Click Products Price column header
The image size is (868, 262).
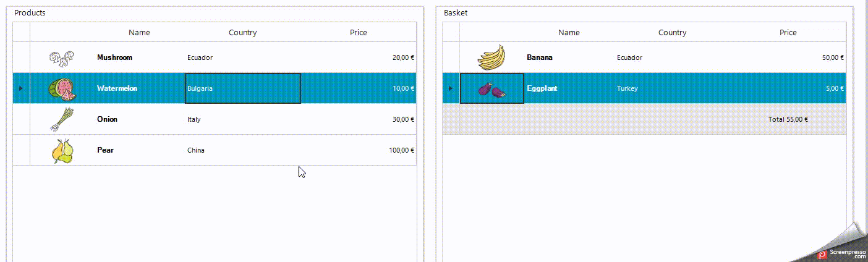(x=358, y=33)
